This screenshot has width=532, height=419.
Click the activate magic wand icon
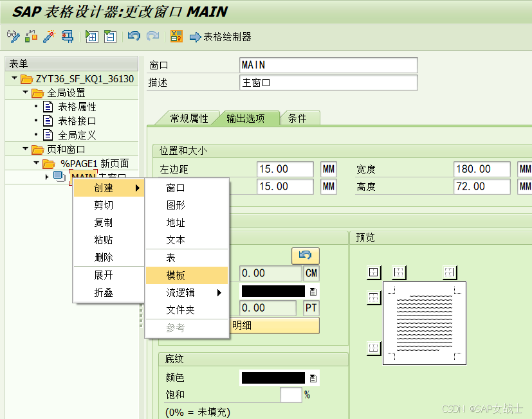(49, 36)
